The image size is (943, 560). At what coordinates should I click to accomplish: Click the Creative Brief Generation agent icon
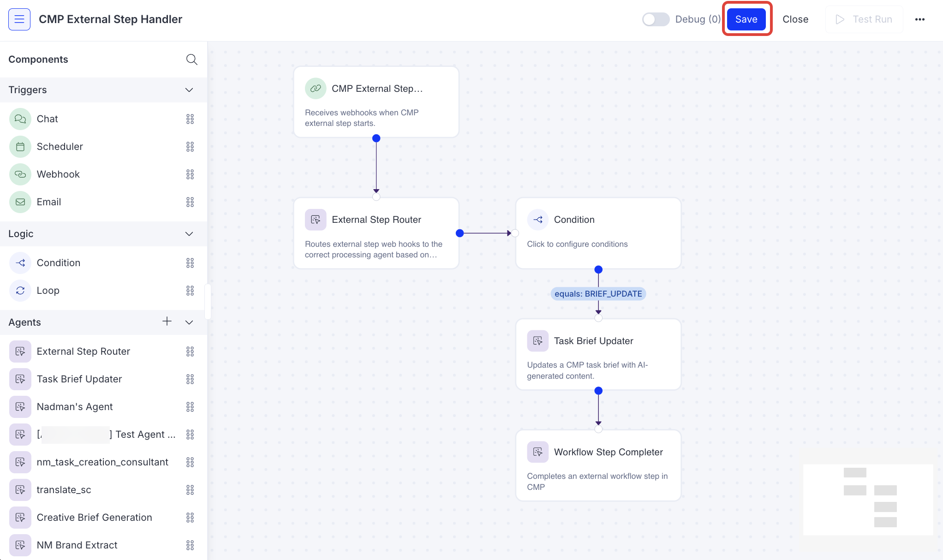(x=20, y=517)
